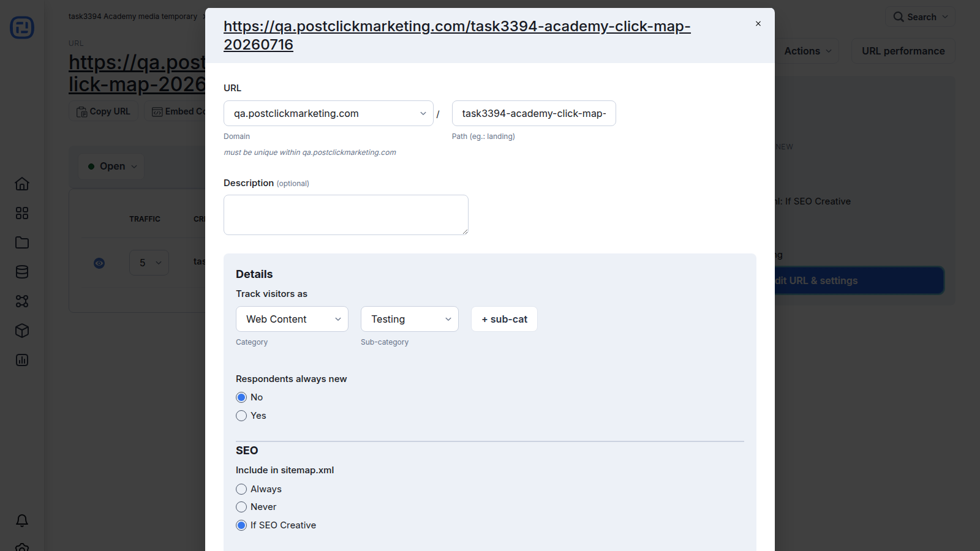Click the Embed Code icon
Viewport: 980px width, 551px height.
point(157,111)
